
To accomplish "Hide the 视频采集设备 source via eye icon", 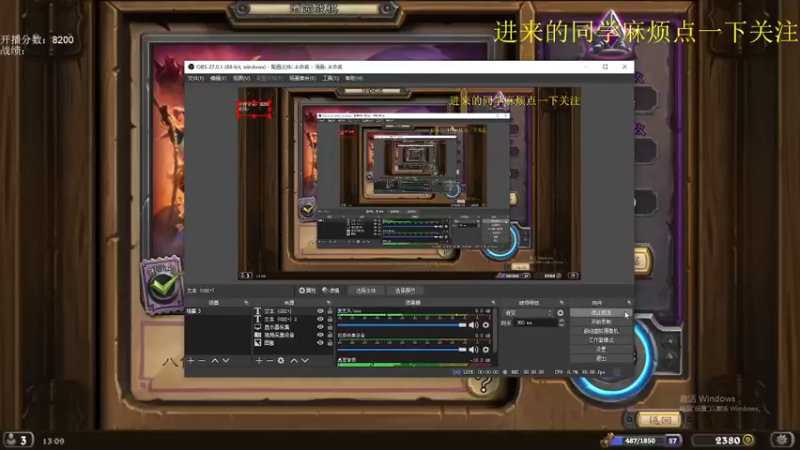I will click(320, 335).
